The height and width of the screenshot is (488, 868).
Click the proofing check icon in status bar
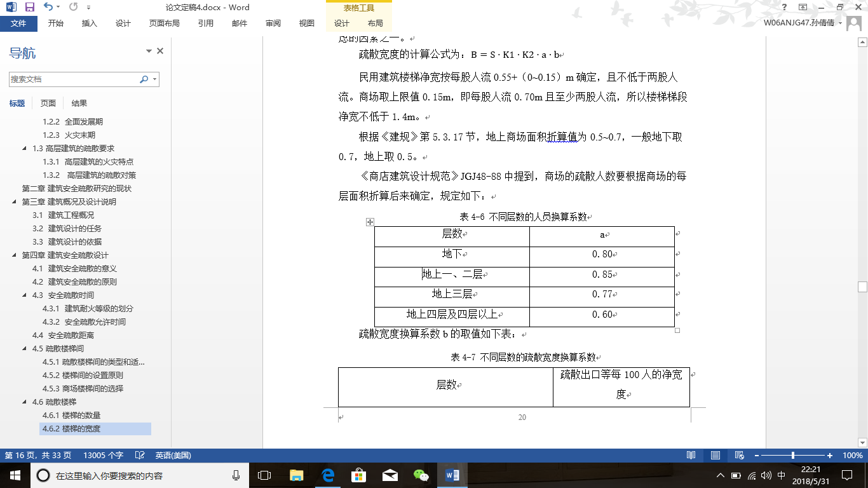140,456
